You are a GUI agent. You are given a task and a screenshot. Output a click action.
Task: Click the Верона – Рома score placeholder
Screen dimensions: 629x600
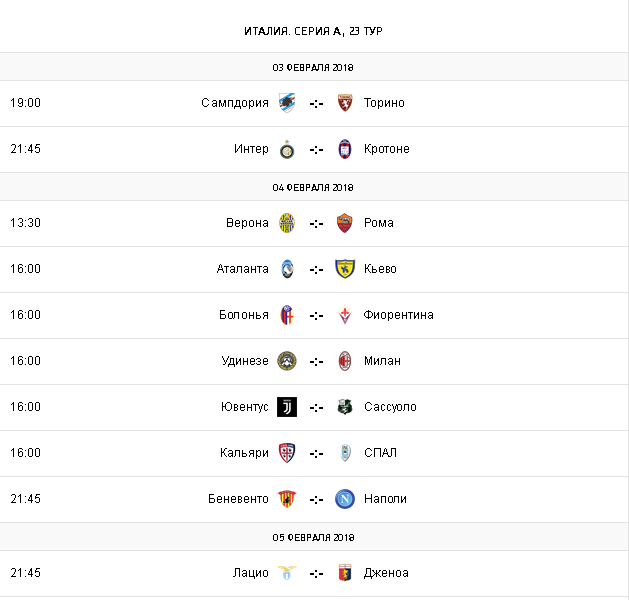click(316, 223)
